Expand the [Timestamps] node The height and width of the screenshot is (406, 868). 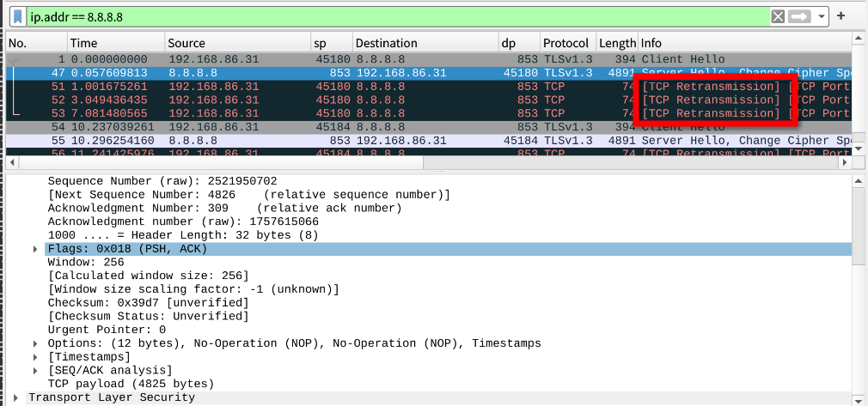click(36, 357)
